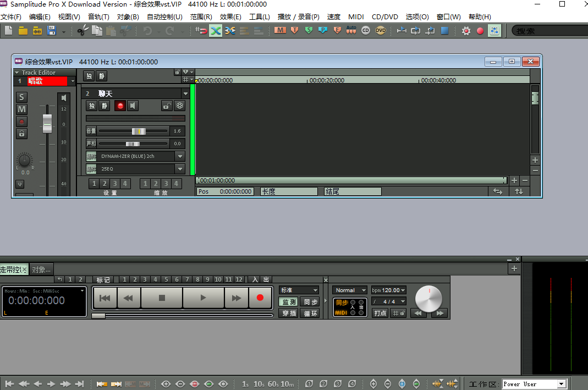This screenshot has width=588, height=390.
Task: Toggle the S solo button in Track Editor
Action: click(x=21, y=97)
